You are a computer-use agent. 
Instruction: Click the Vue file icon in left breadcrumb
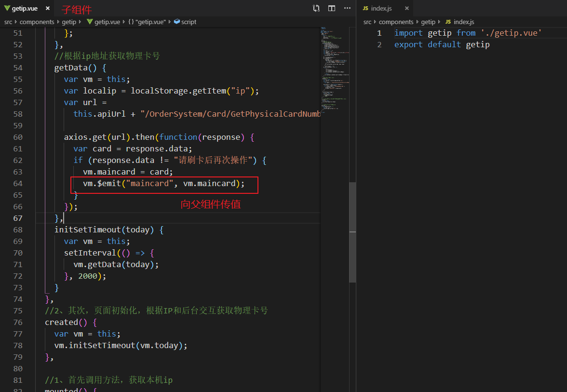pyautogui.click(x=90, y=22)
